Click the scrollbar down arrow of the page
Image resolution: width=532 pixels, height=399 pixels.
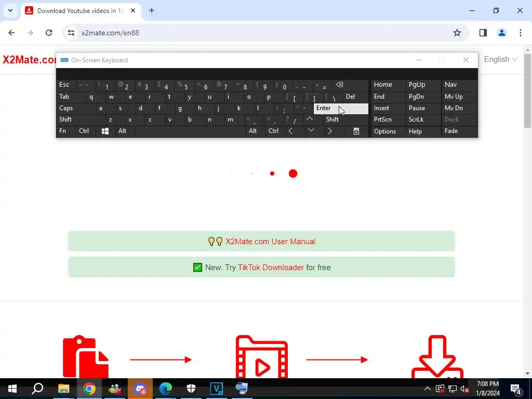click(x=528, y=374)
